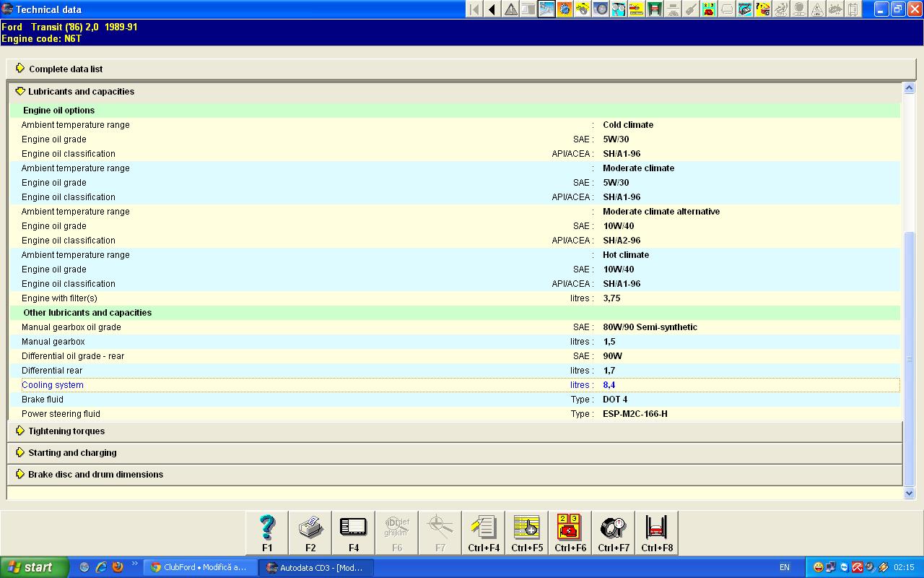Screen dimensions: 924x578
Task: Open tyre pressures via Ctrl+F7 icon
Action: click(614, 532)
